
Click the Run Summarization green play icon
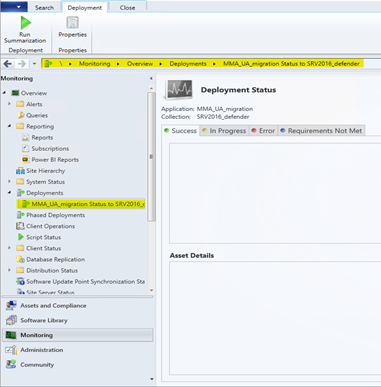[x=25, y=23]
